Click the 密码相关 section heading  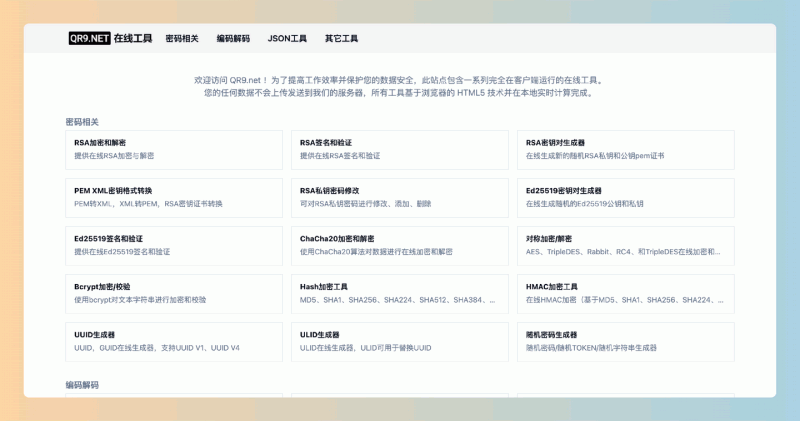coord(82,122)
